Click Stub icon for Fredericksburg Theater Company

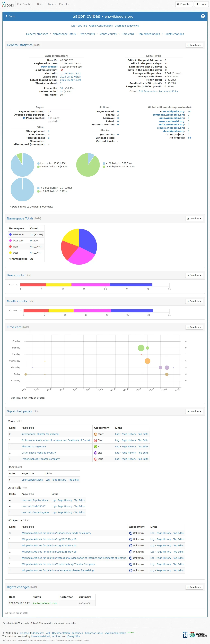click(96, 459)
